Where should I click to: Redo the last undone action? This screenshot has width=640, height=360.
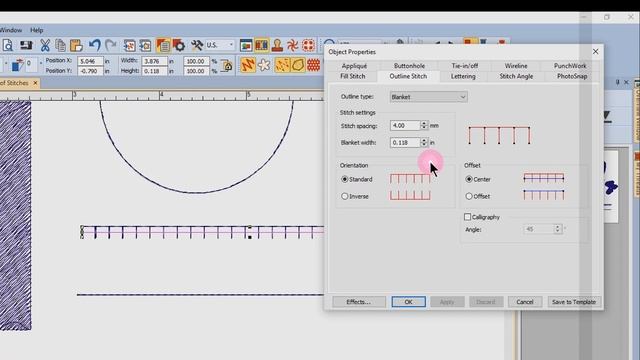[111, 45]
